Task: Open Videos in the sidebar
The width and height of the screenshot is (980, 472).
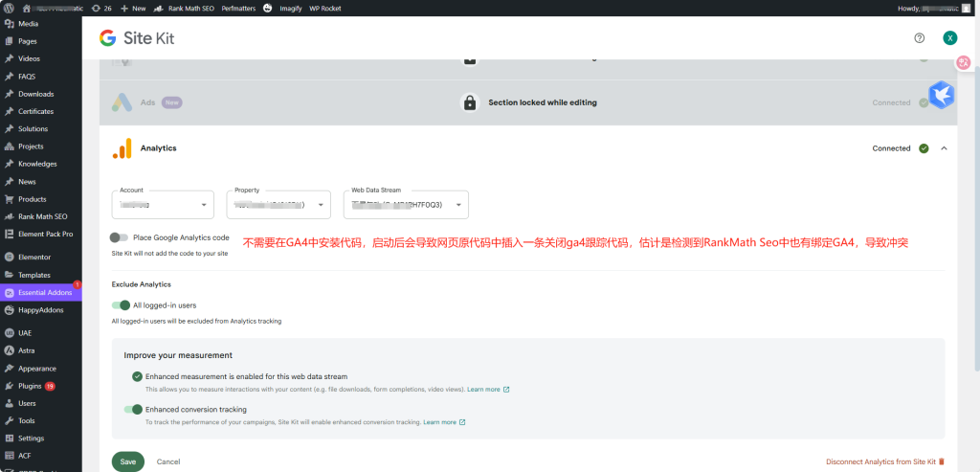Action: point(40,58)
